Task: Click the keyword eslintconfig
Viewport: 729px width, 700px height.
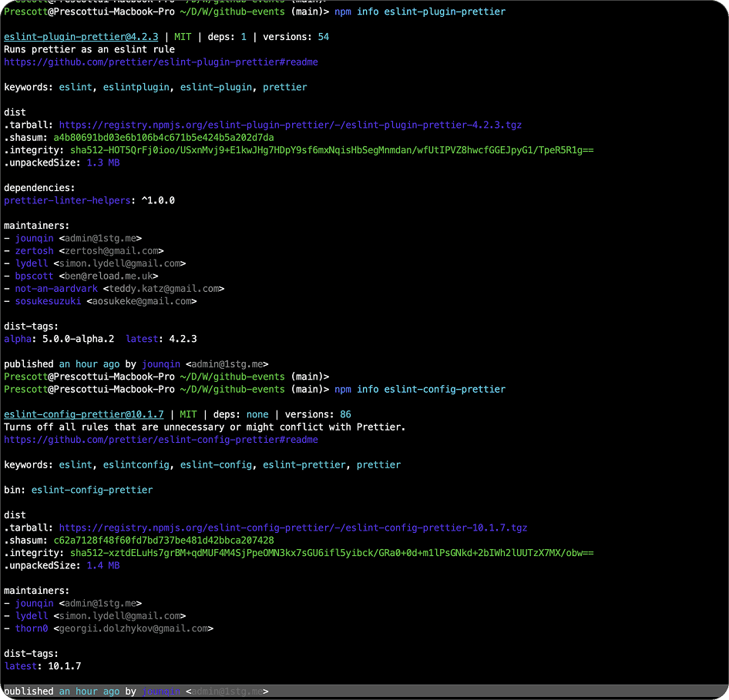Action: pos(136,465)
